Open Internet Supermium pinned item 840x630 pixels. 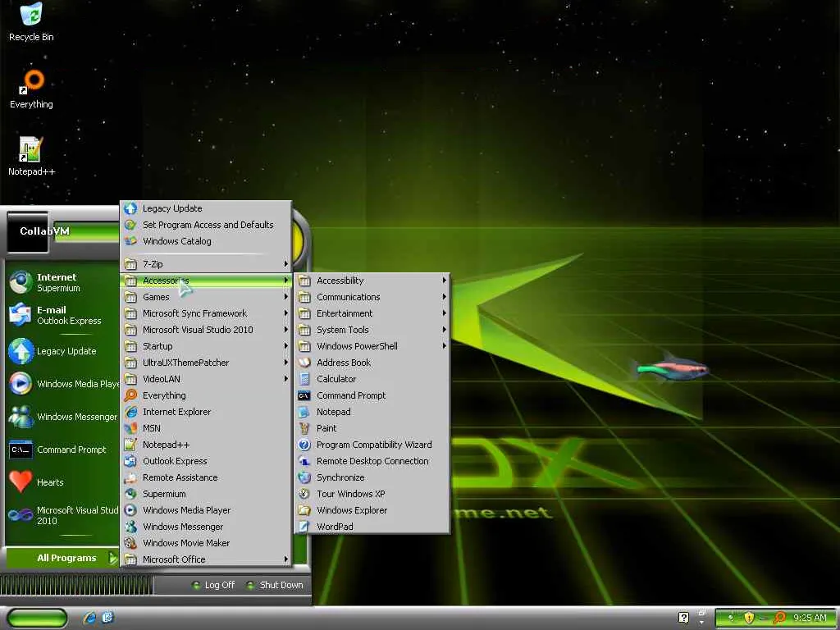point(62,282)
